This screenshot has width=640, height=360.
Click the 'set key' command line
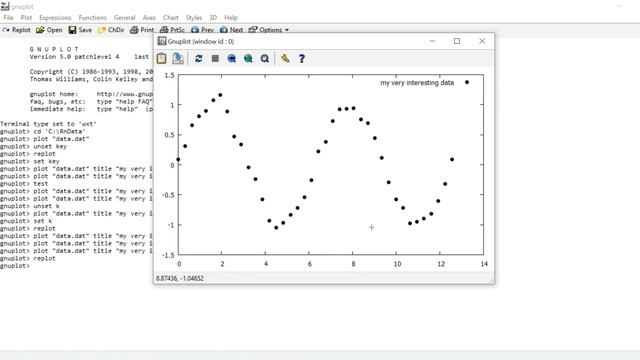[x=30, y=161]
